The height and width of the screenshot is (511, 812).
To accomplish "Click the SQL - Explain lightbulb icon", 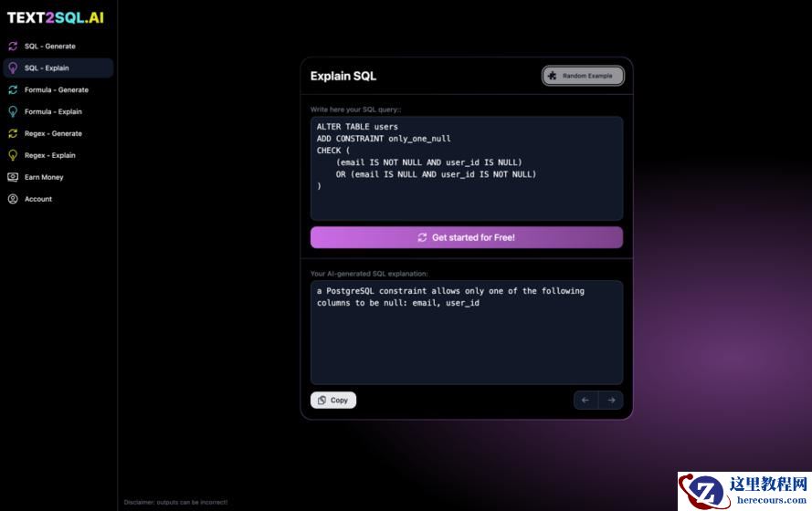I will (13, 68).
